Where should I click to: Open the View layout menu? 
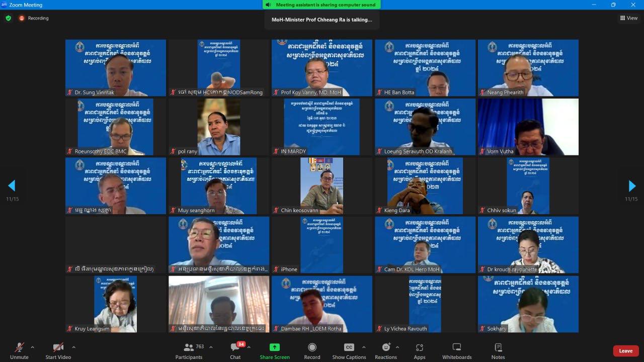point(629,18)
